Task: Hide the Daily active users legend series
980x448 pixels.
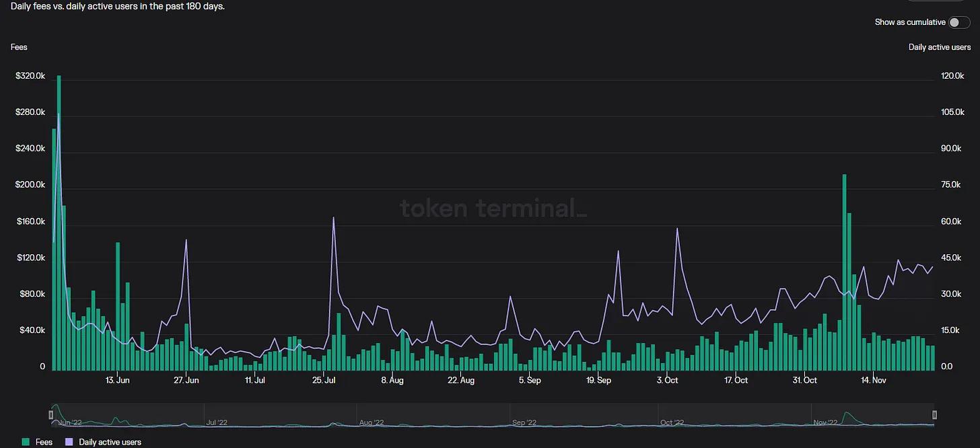Action: coord(109,442)
